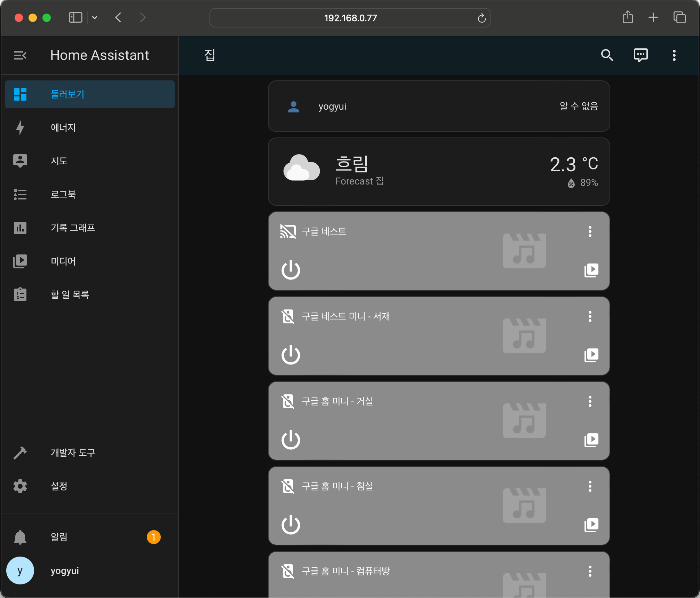Toggle power on 구글 네스트 player

click(x=291, y=270)
